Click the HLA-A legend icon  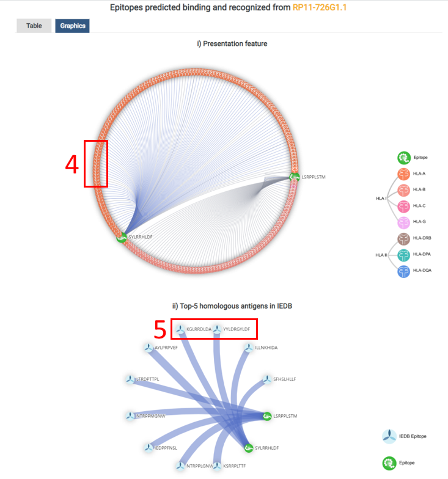click(x=403, y=174)
